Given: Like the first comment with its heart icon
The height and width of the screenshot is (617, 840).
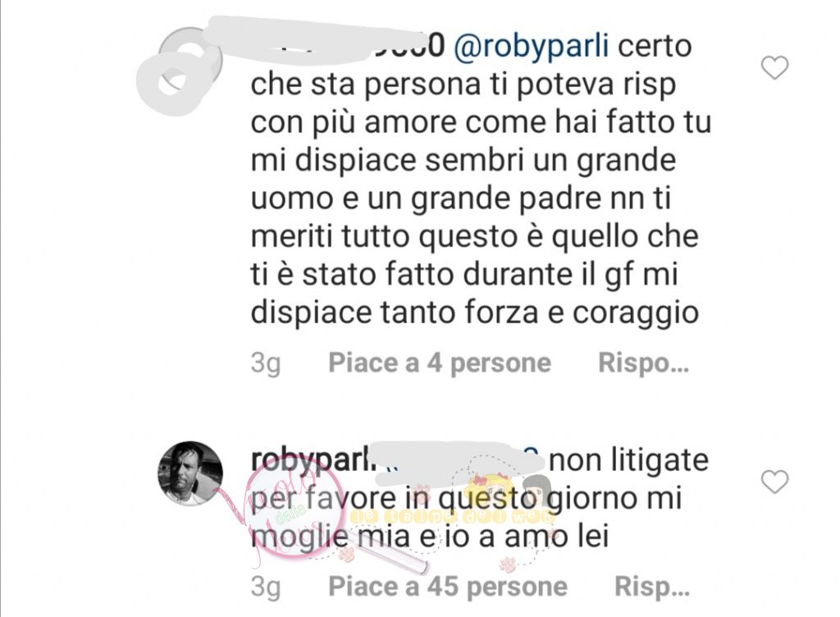Looking at the screenshot, I should [774, 68].
